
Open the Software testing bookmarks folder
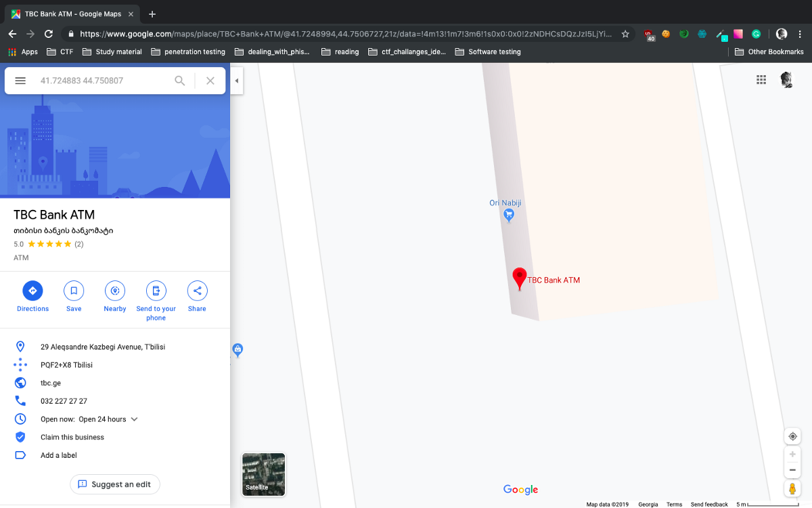[x=487, y=51]
